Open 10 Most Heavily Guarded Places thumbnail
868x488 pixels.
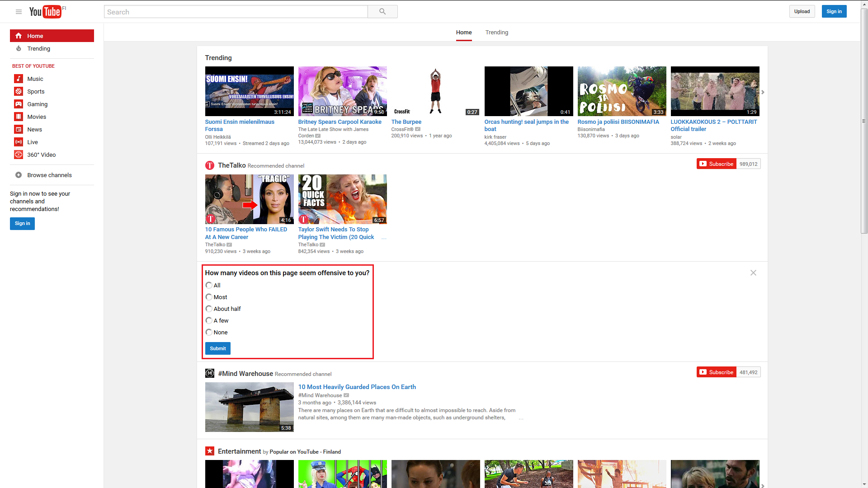[249, 407]
